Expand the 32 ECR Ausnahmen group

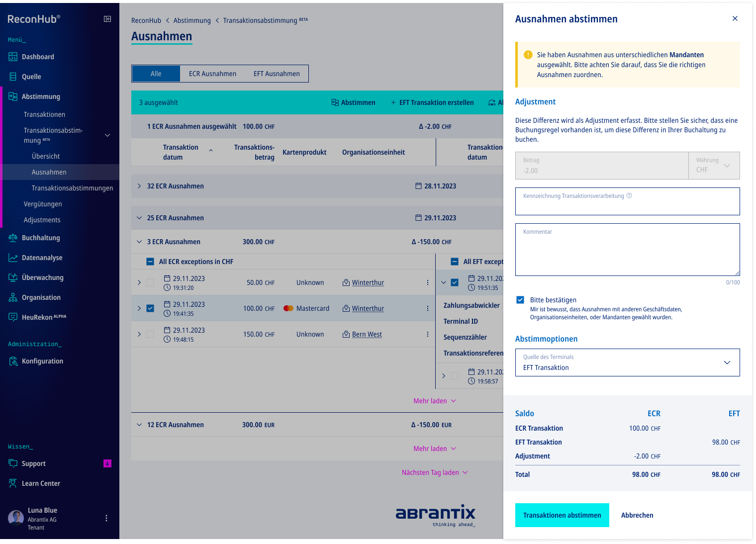click(x=139, y=186)
